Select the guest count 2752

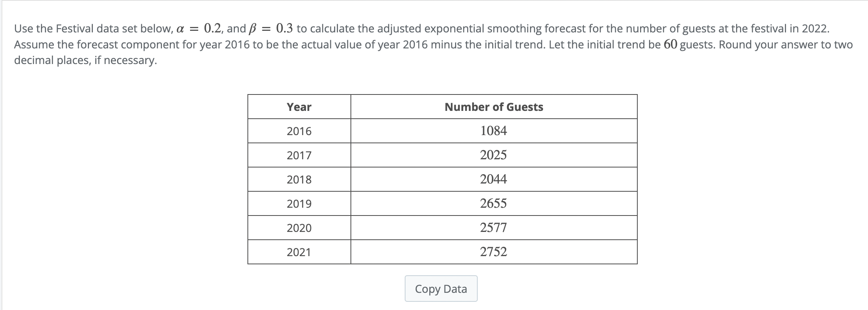click(x=494, y=252)
